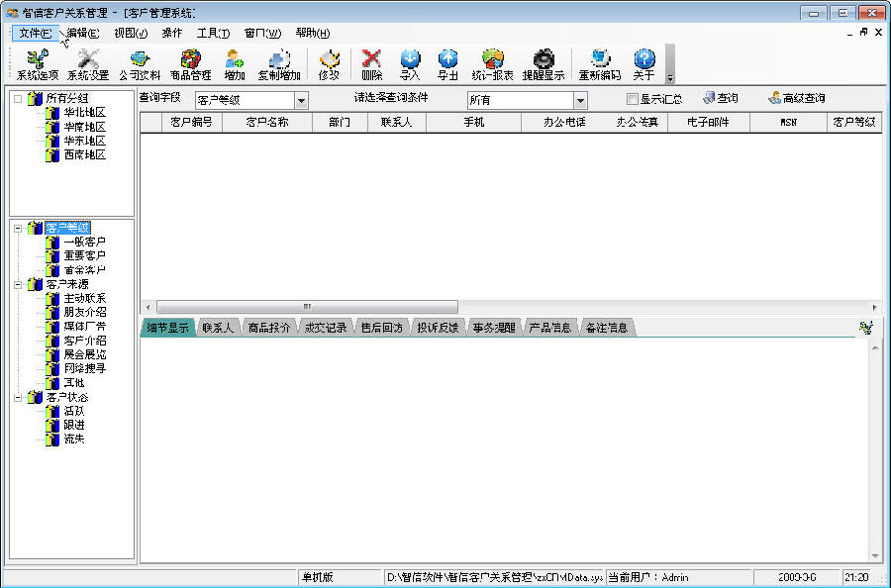The height and width of the screenshot is (588, 891).
Task: Collapse the 客户状态 tree node
Action: point(18,398)
